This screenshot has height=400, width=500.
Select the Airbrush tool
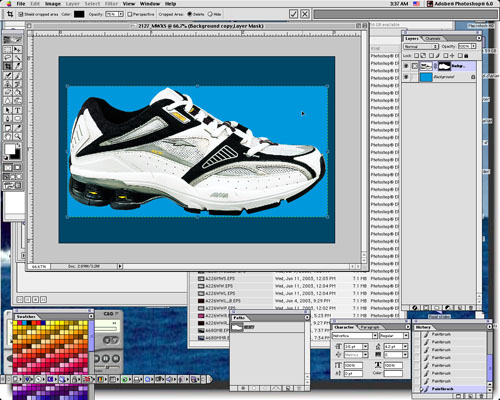pos(8,75)
